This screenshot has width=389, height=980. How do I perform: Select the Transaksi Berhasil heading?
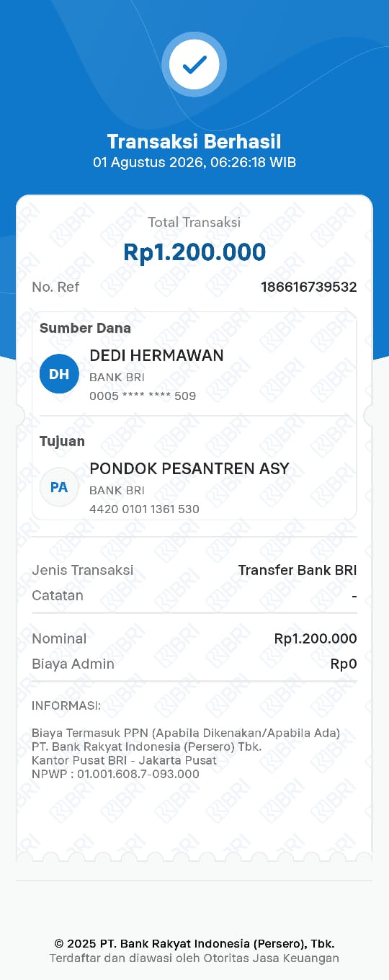coord(194,141)
